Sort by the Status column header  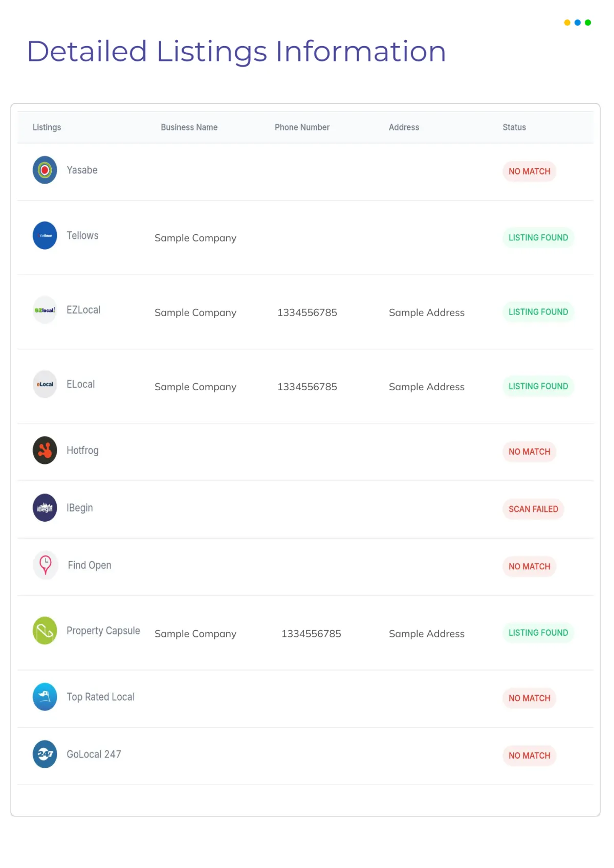514,127
